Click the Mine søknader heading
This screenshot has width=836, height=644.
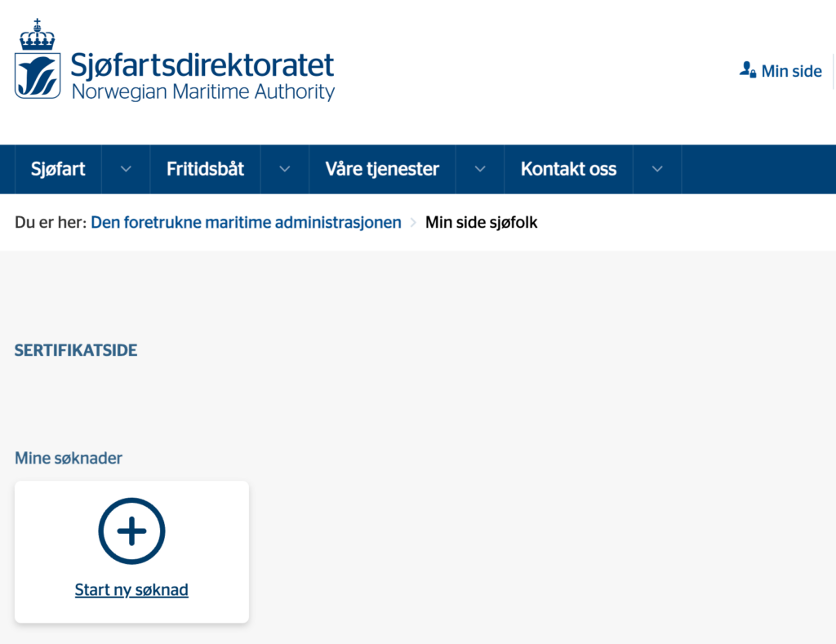click(69, 458)
